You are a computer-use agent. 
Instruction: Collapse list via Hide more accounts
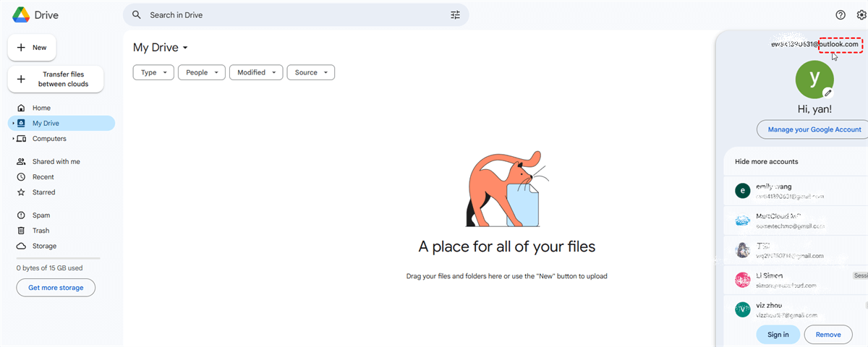pos(766,161)
